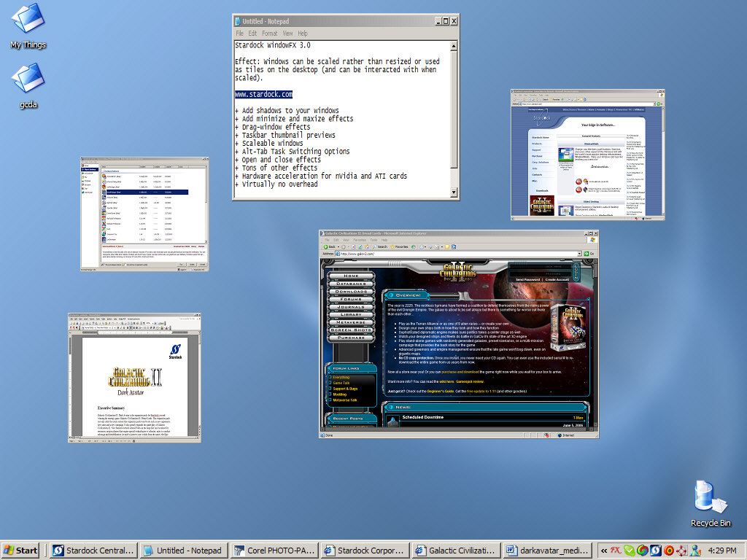Switch to Stardock Corporation taskbar button
This screenshot has width=747, height=560.
tap(365, 551)
